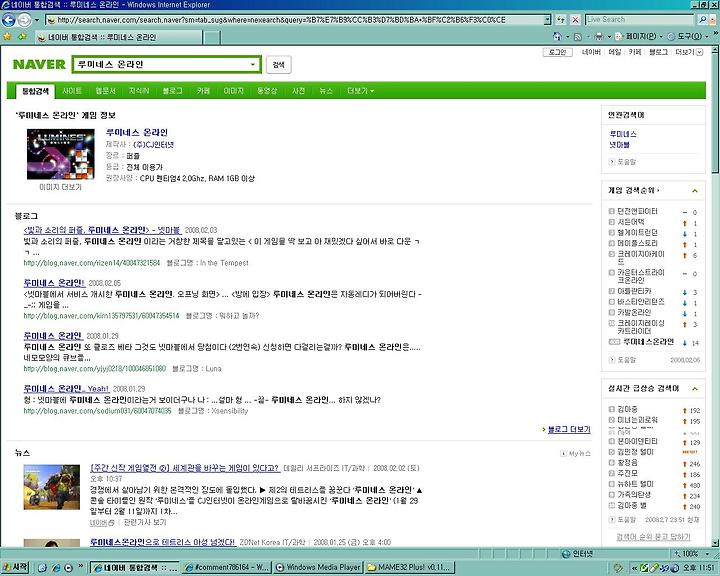Select the 뉴스 tab
The height and width of the screenshot is (576, 720).
tap(326, 91)
